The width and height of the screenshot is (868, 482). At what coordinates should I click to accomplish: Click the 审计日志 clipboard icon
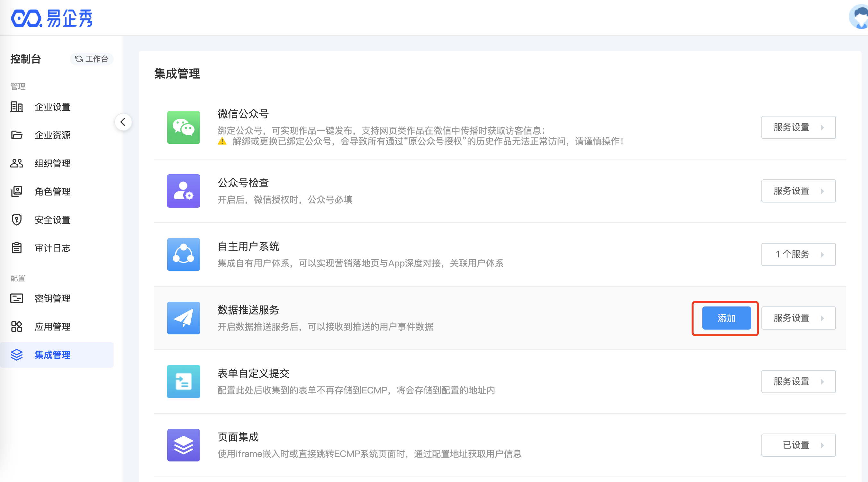click(x=16, y=248)
